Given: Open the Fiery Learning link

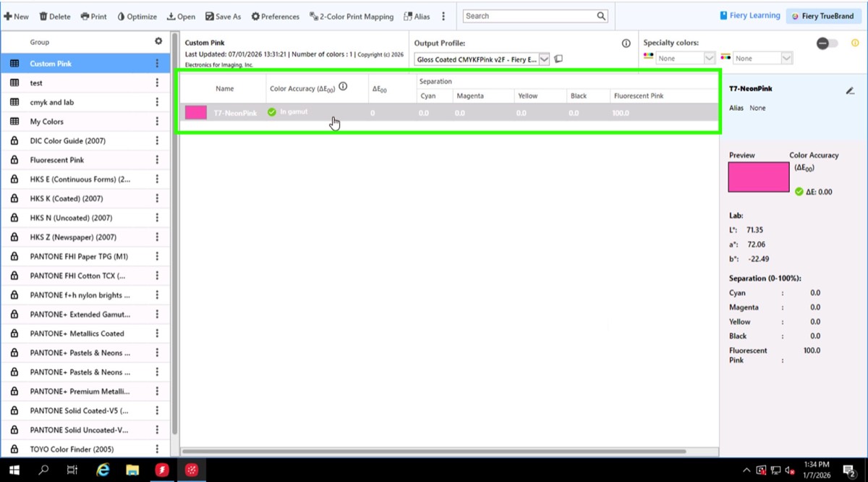Looking at the screenshot, I should pos(749,16).
